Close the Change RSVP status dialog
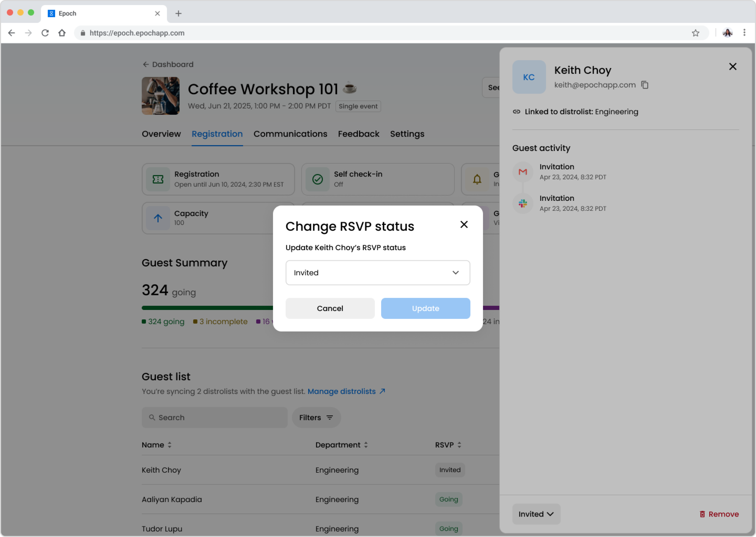 tap(464, 224)
